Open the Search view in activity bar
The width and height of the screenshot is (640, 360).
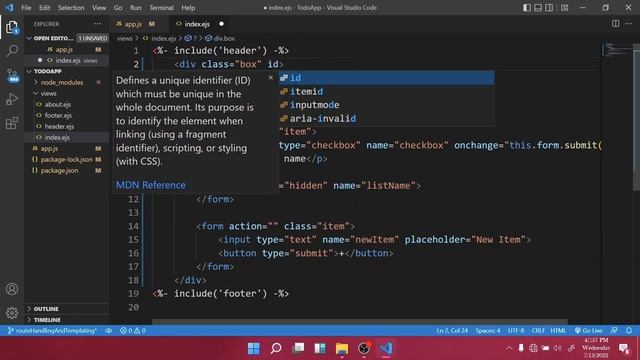12,51
